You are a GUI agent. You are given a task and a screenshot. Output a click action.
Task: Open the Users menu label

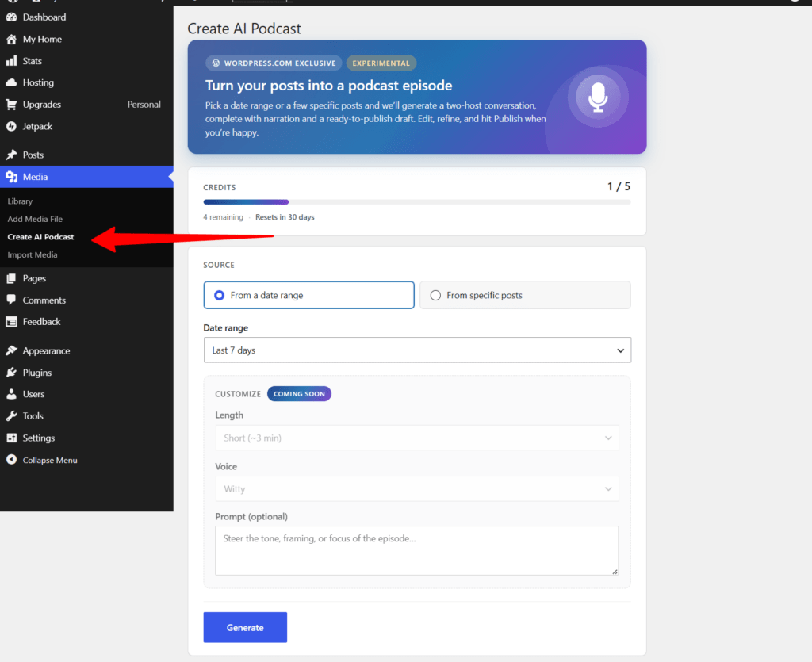pos(33,394)
